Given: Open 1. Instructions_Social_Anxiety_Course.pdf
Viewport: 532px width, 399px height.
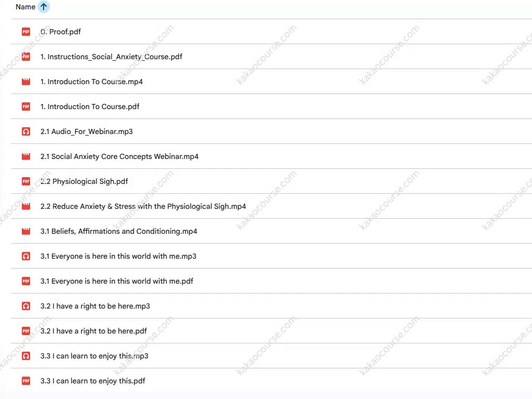Looking at the screenshot, I should [x=111, y=57].
